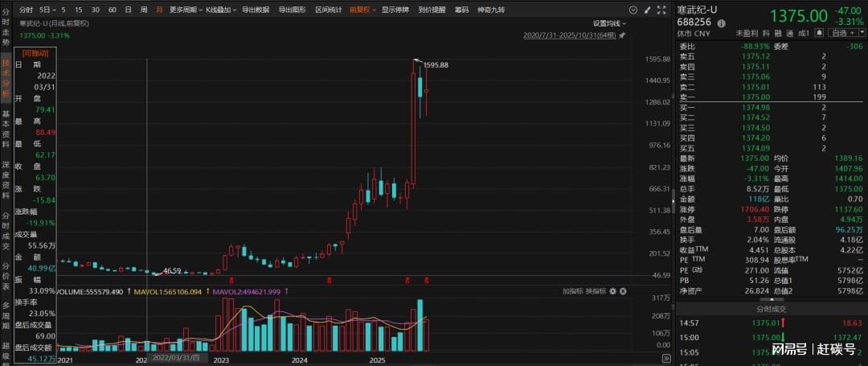Toggle the 筹码 chip distribution view

[461, 10]
